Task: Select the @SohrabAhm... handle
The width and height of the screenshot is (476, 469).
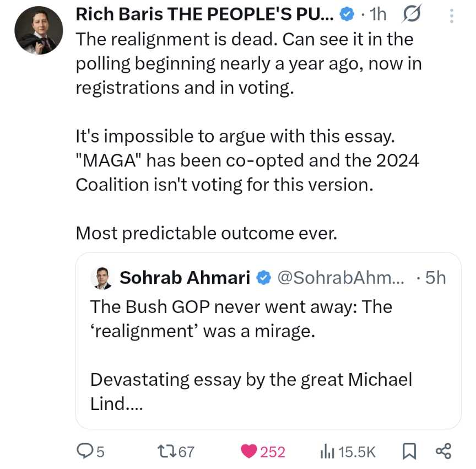Action: 340,278
